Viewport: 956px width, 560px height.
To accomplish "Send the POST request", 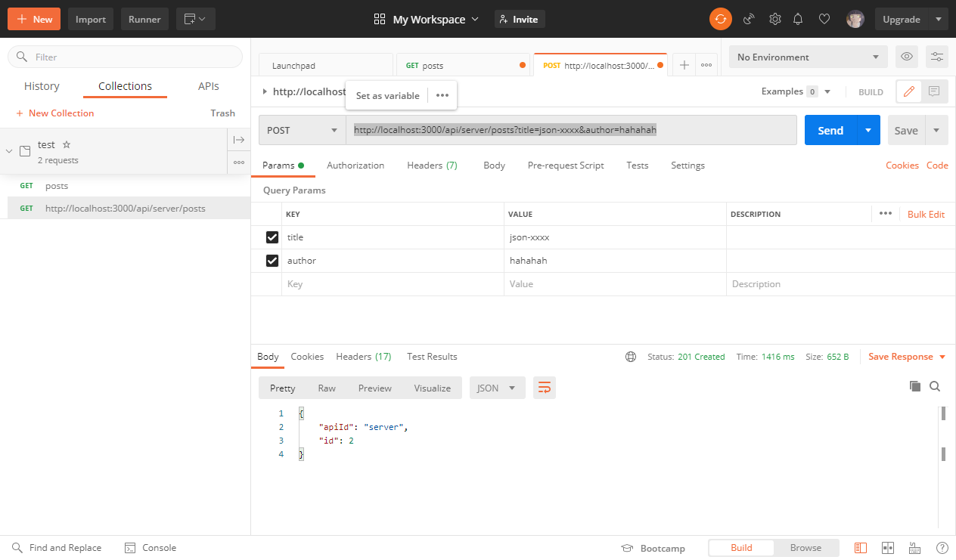I will pos(830,130).
